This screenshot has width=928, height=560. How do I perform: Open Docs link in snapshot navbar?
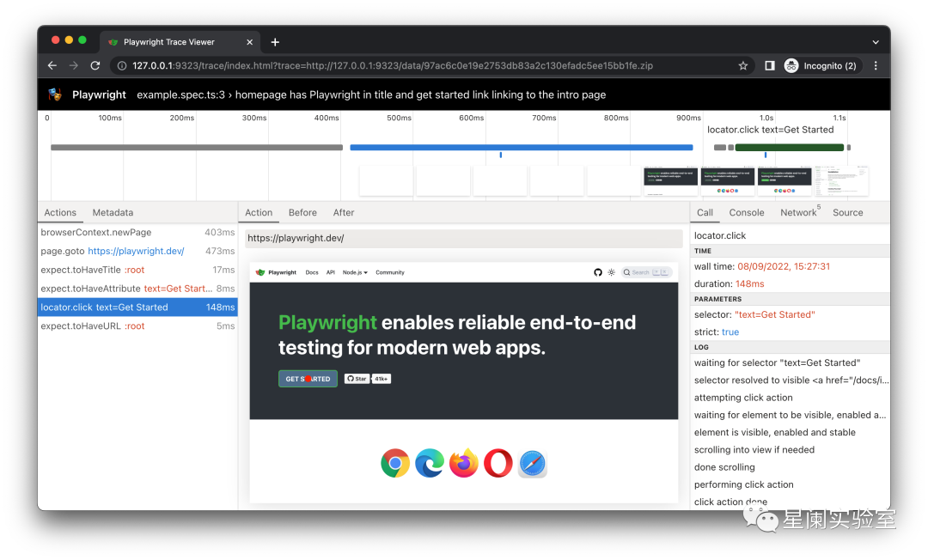(312, 272)
